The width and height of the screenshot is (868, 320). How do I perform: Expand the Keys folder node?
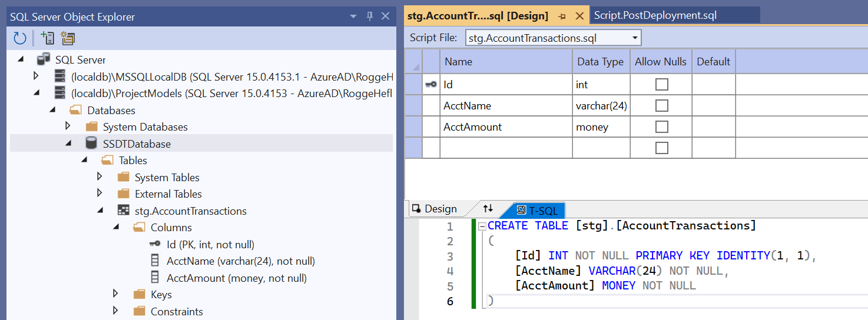tap(115, 294)
